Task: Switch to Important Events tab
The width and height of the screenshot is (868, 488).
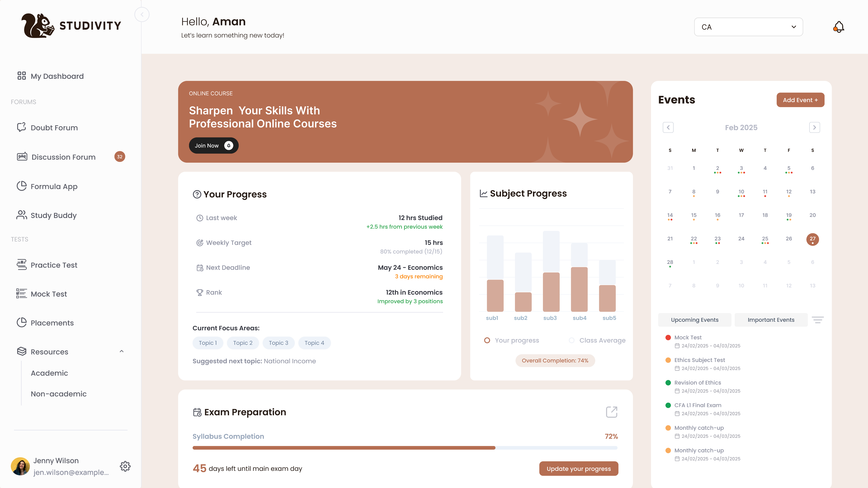Action: pos(771,320)
